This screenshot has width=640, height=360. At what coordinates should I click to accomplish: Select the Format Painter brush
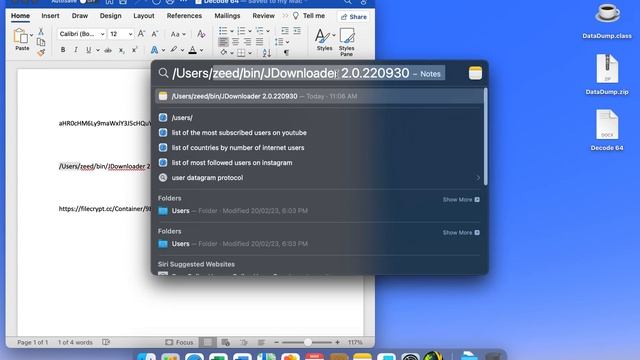coord(41,53)
